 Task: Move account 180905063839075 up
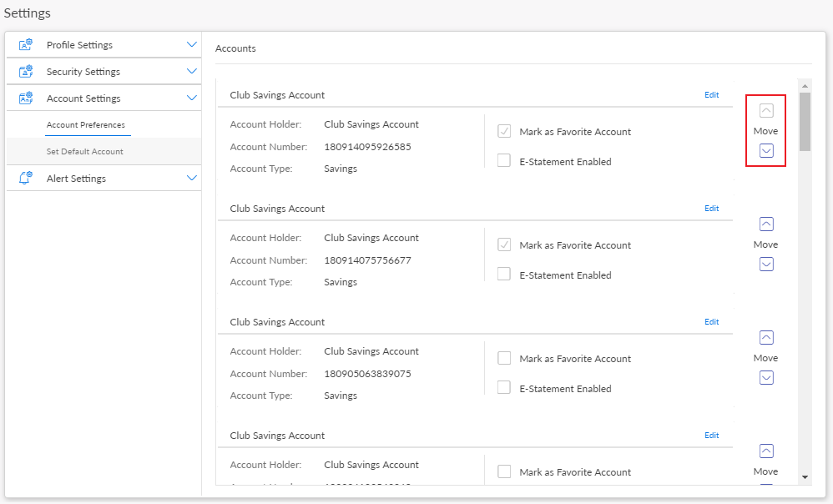click(x=766, y=338)
